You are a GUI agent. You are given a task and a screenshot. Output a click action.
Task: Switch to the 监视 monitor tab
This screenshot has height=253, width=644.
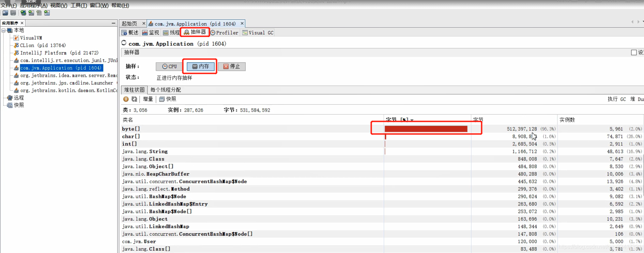click(x=151, y=32)
